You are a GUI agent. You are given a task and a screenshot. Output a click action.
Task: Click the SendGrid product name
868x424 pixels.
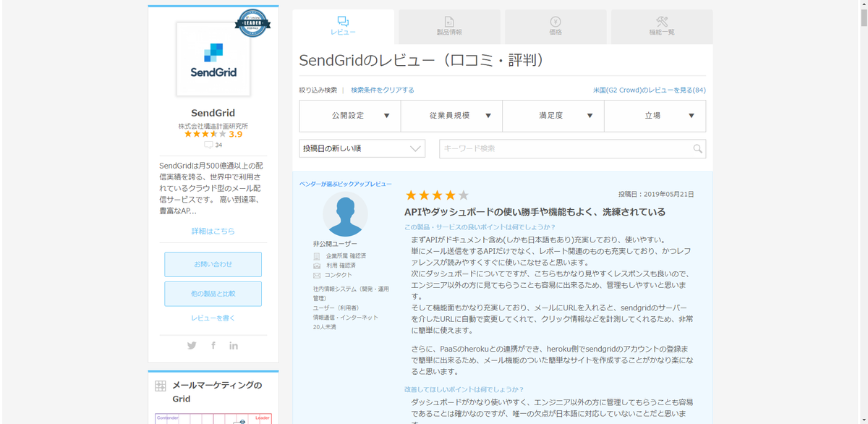tap(213, 113)
